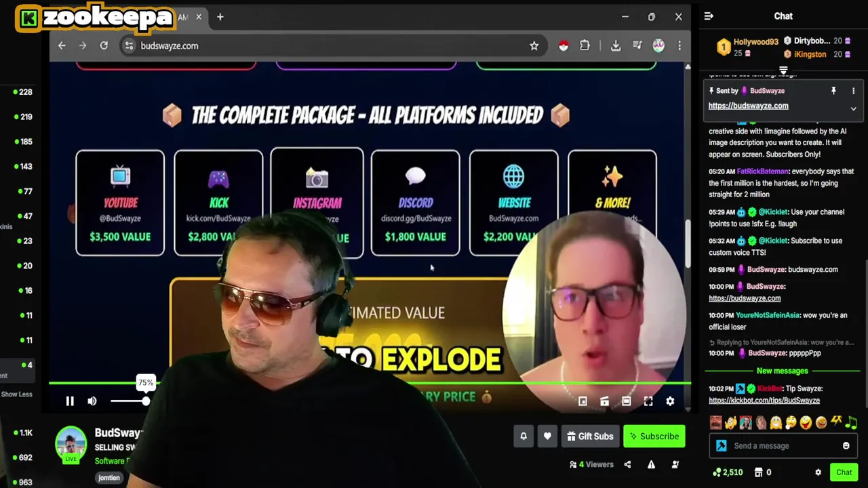The width and height of the screenshot is (868, 488).
Task: Click the green stream progress bar
Action: [x=370, y=384]
